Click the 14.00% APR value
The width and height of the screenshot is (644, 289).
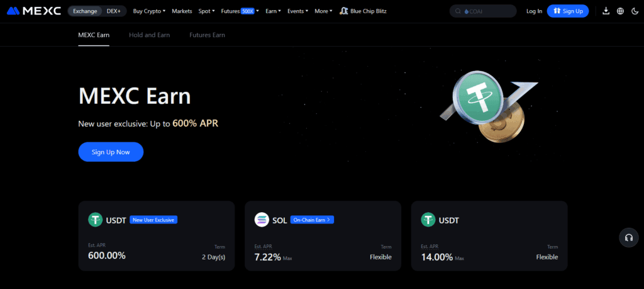click(x=437, y=258)
